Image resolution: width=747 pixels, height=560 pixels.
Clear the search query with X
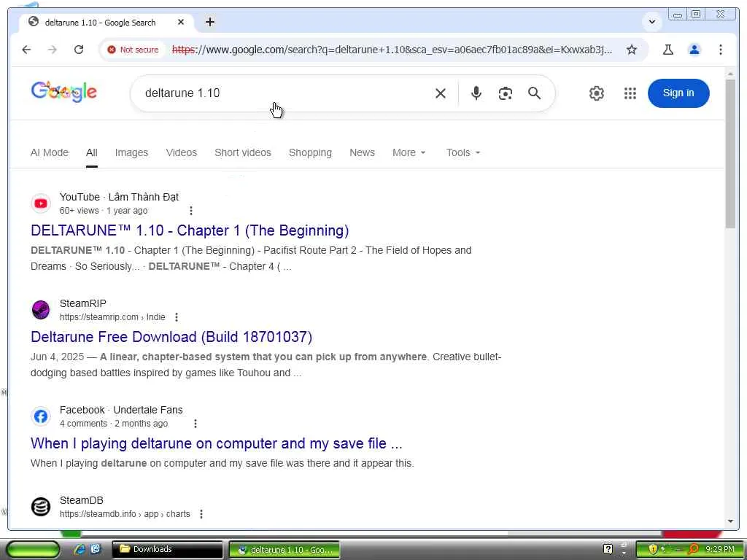tap(441, 93)
